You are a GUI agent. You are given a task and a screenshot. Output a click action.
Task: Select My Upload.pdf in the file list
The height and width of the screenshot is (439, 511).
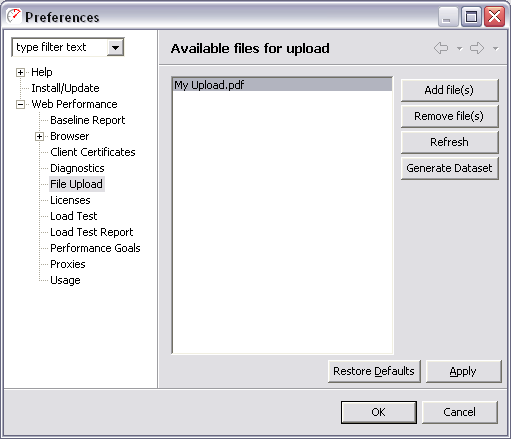click(282, 85)
